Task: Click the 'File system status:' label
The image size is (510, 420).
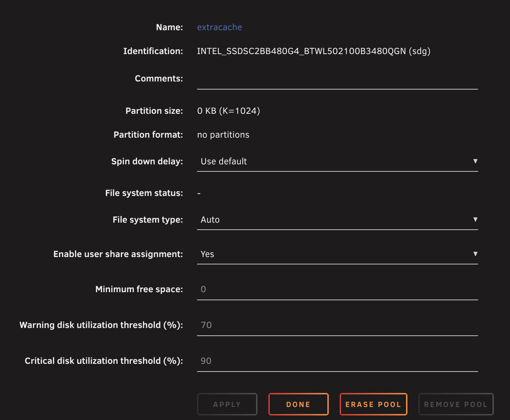Action: [x=144, y=193]
